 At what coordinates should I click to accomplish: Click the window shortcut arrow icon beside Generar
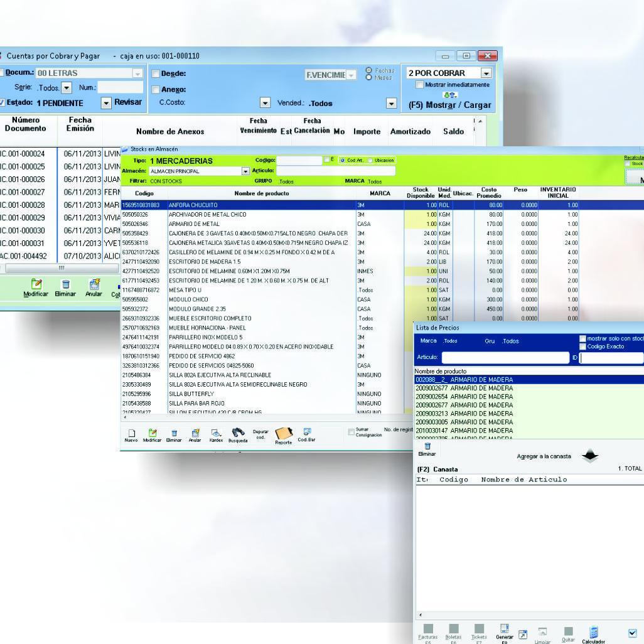(x=522, y=635)
